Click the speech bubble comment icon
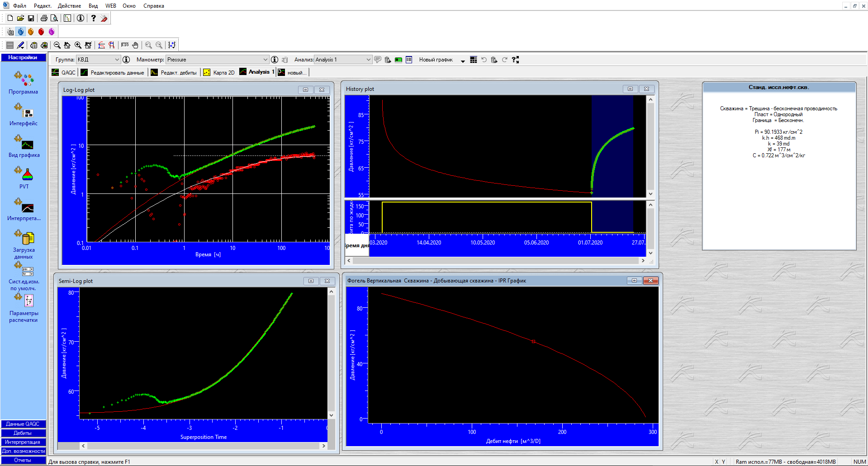The height and width of the screenshot is (466, 868). click(378, 60)
